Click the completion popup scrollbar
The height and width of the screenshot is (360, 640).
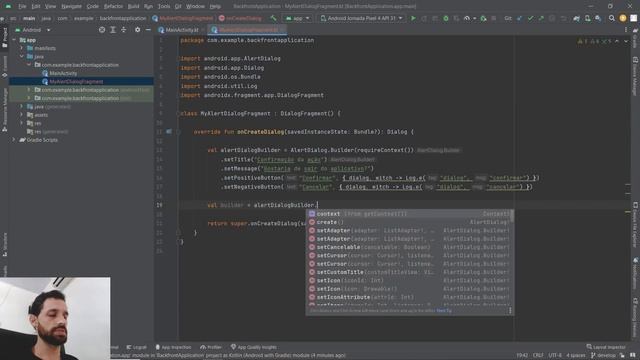click(x=512, y=216)
